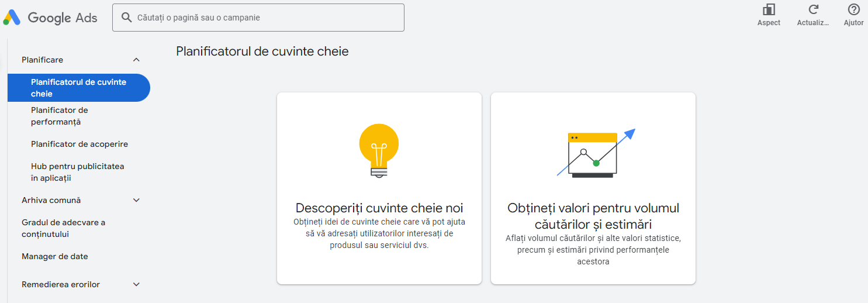Open Manager de date
The height and width of the screenshot is (303, 868).
click(55, 256)
